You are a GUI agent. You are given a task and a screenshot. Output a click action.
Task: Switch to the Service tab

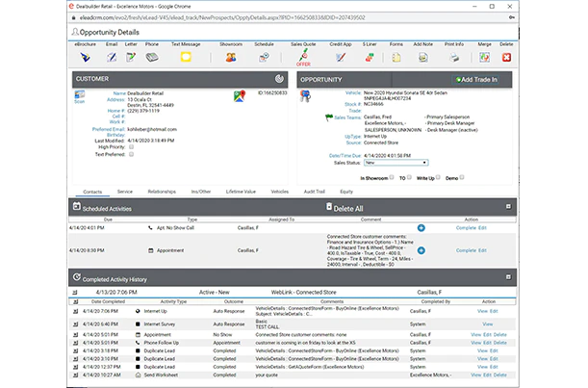tap(125, 192)
